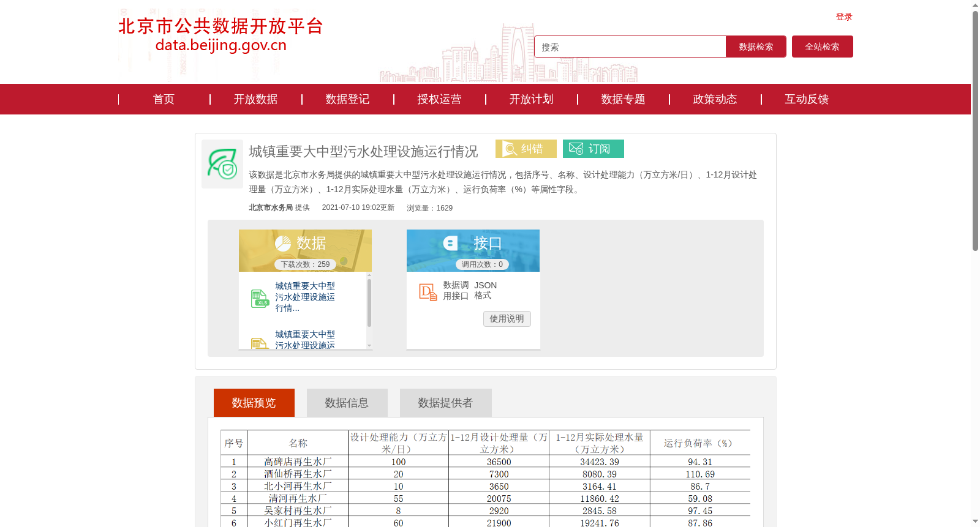Click the 纠错 button

coord(526,149)
